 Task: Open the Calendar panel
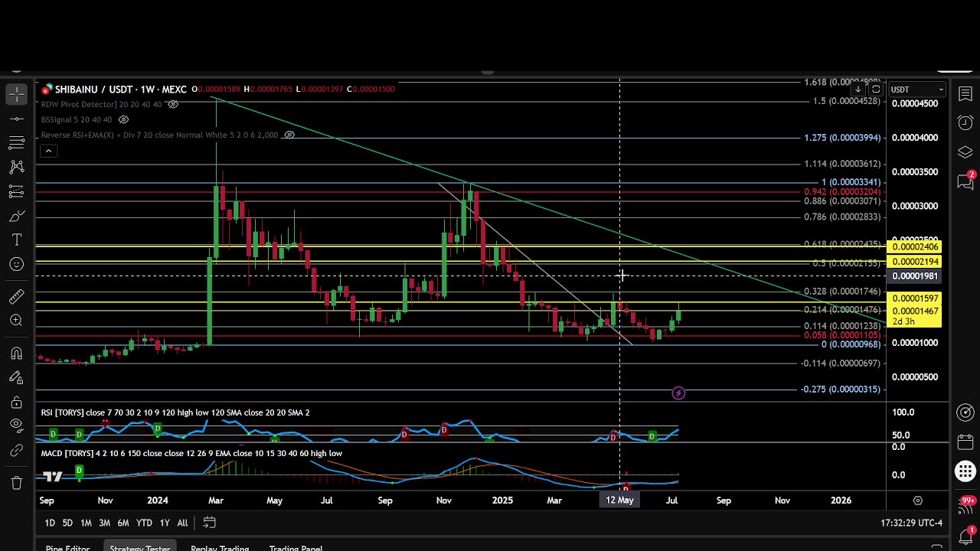pos(965,442)
